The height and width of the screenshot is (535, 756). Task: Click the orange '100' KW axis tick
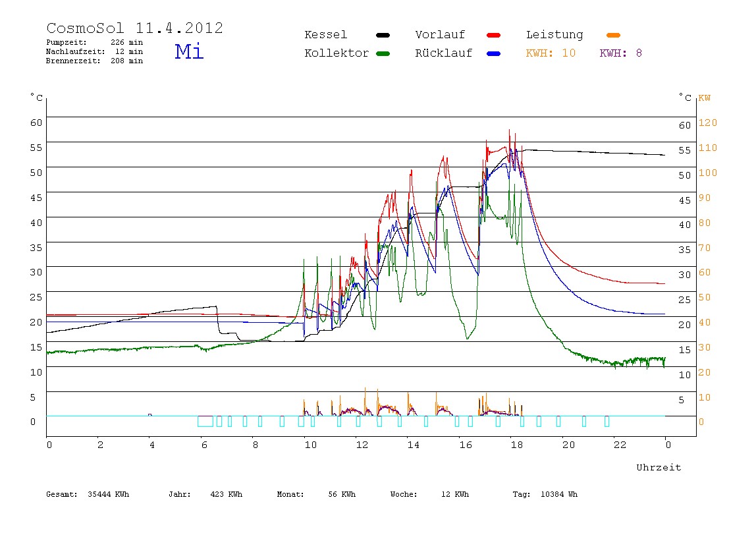tap(708, 173)
